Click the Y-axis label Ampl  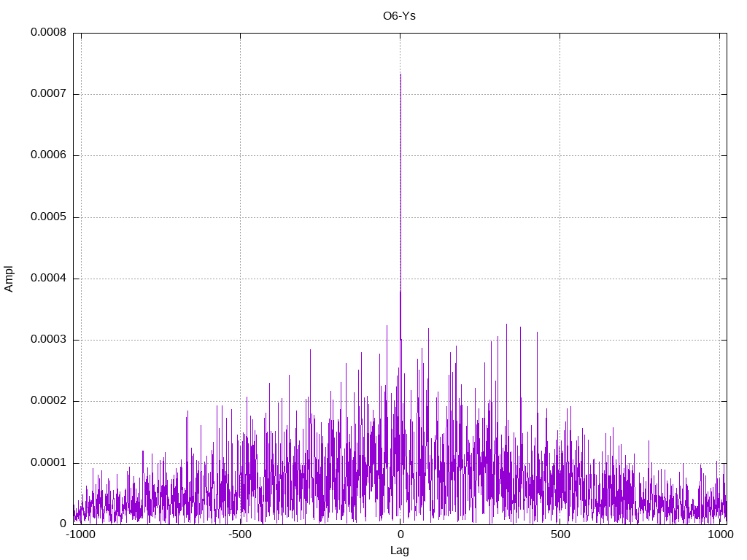point(9,279)
